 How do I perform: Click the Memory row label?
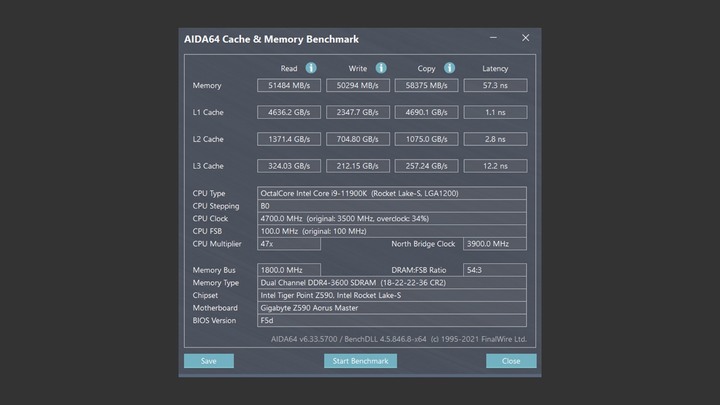click(x=207, y=85)
